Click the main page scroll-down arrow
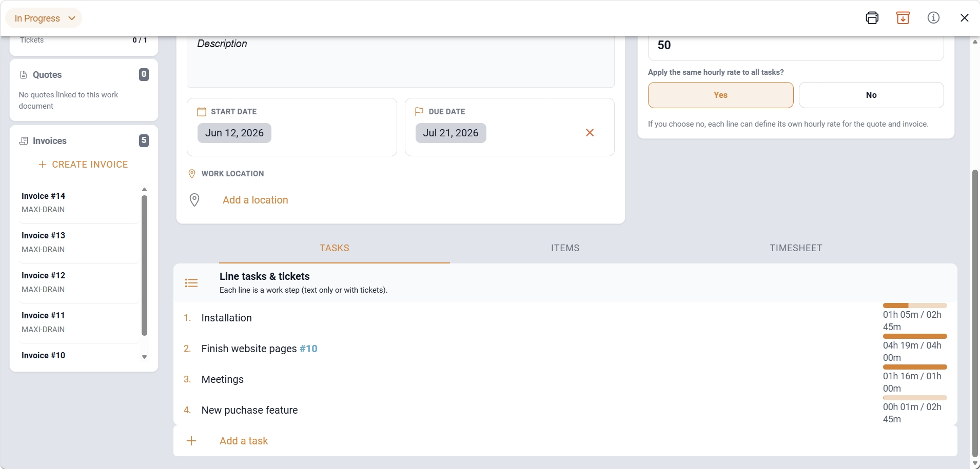 pyautogui.click(x=975, y=463)
